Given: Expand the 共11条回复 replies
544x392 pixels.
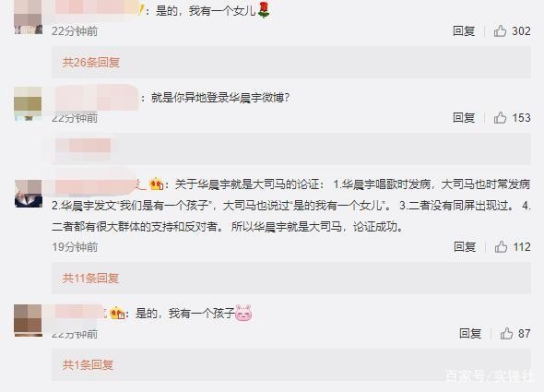Looking at the screenshot, I should click(x=90, y=279).
